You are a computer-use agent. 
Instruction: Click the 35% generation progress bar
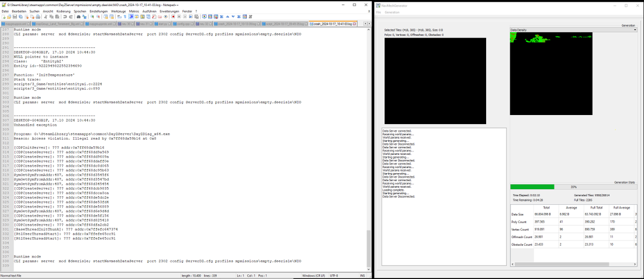574,187
